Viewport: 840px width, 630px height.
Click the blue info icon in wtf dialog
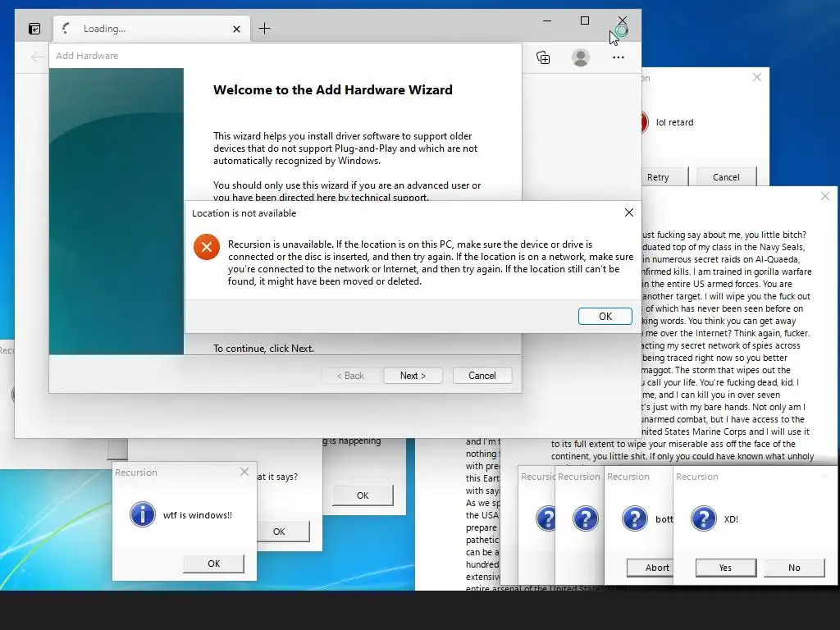(143, 514)
